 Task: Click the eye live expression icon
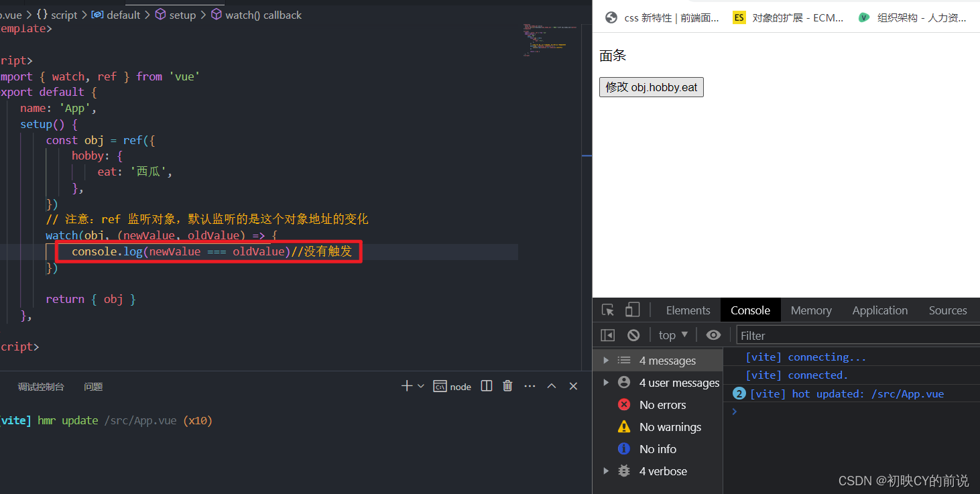pyautogui.click(x=714, y=335)
